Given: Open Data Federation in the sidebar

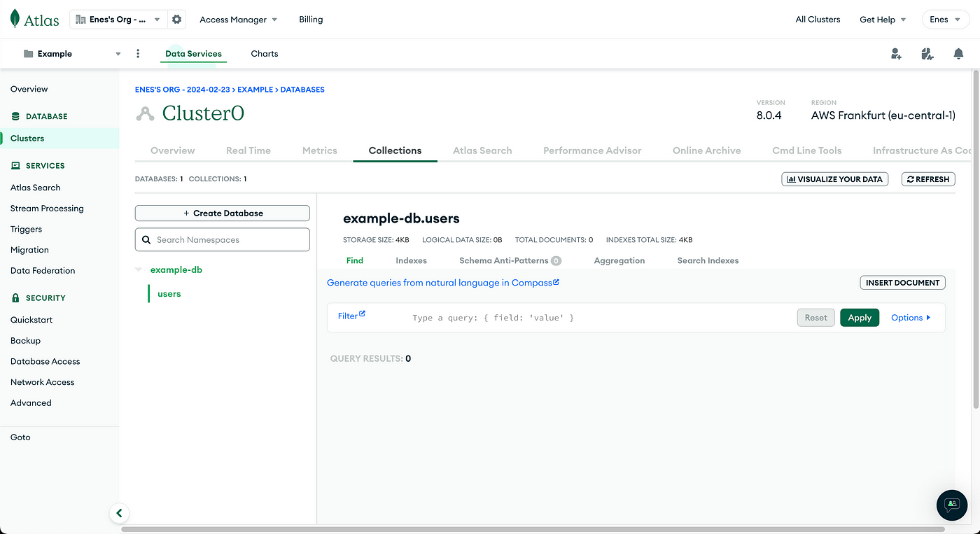Looking at the screenshot, I should 43,271.
